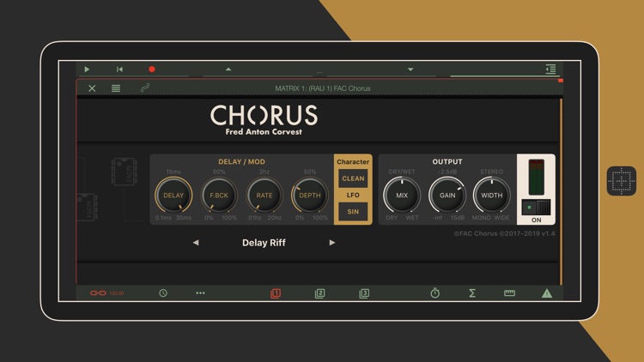This screenshot has width=644, height=362.
Task: Arm recording with the red record button
Action: (152, 69)
